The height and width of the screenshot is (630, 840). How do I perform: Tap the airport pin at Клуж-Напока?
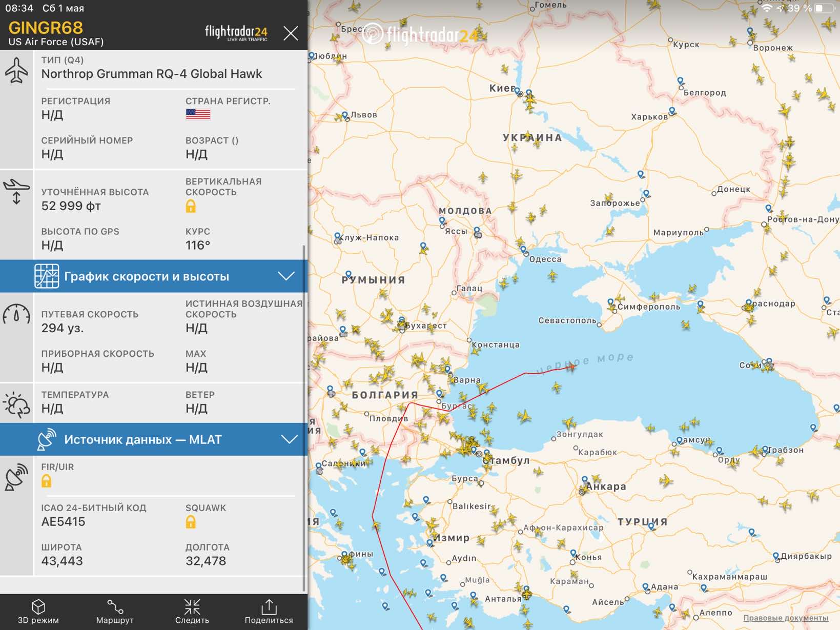tap(337, 236)
